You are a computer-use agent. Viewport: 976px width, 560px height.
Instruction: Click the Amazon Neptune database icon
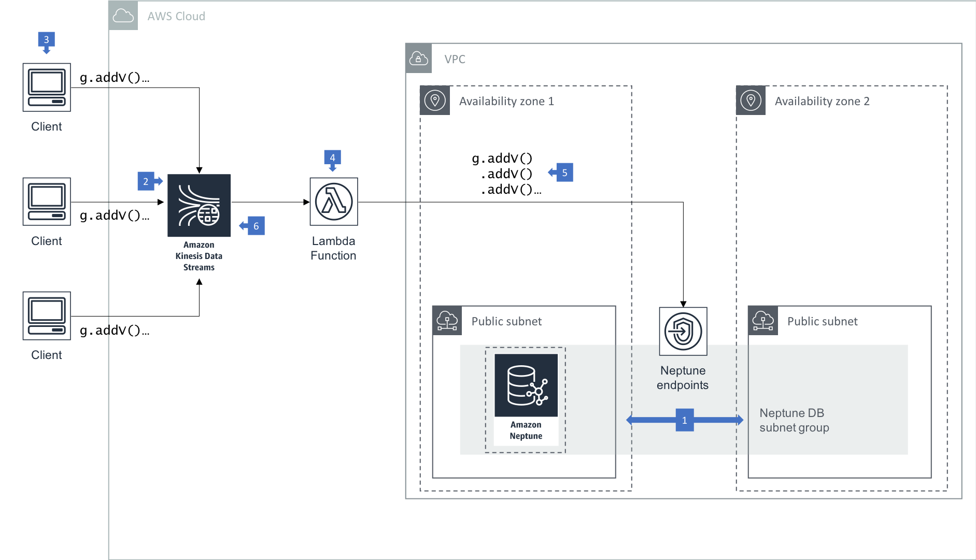point(526,385)
